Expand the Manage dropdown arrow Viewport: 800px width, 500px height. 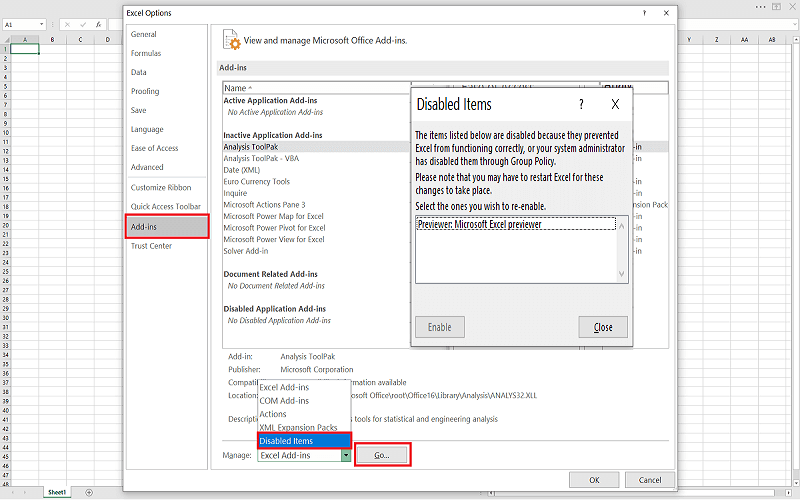coord(346,455)
